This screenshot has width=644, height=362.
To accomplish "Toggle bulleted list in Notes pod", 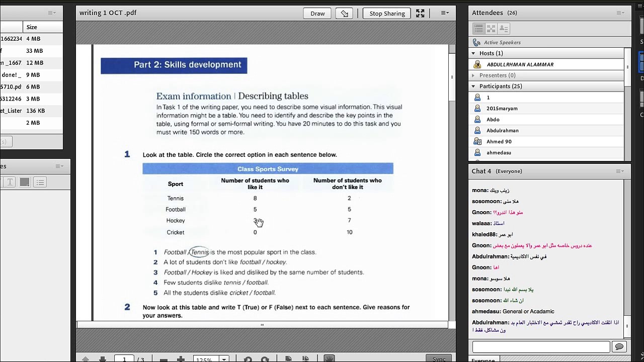I will click(40, 182).
